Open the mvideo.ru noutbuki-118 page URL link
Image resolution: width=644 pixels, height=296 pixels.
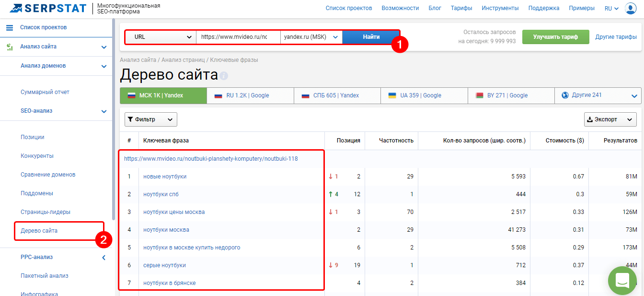211,158
